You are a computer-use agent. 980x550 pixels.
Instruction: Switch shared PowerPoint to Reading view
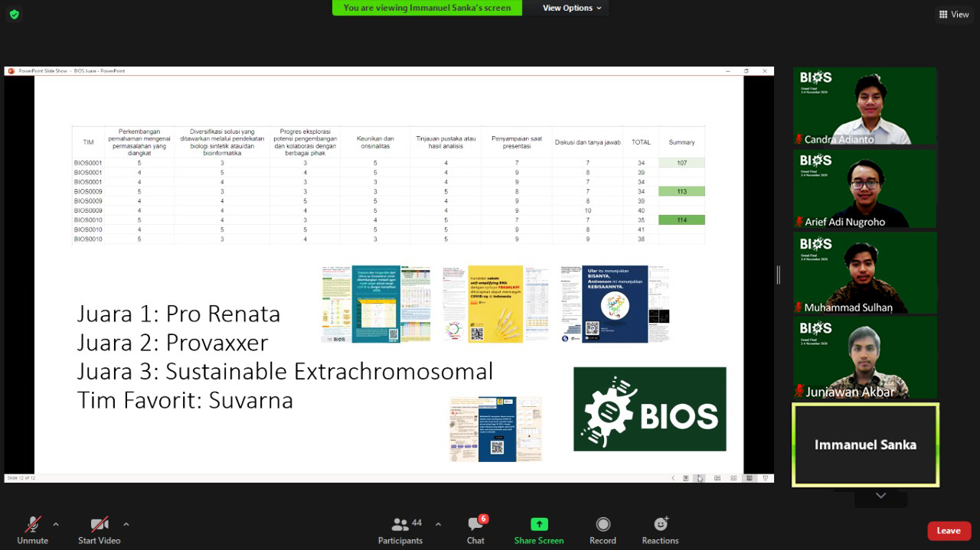tap(750, 478)
